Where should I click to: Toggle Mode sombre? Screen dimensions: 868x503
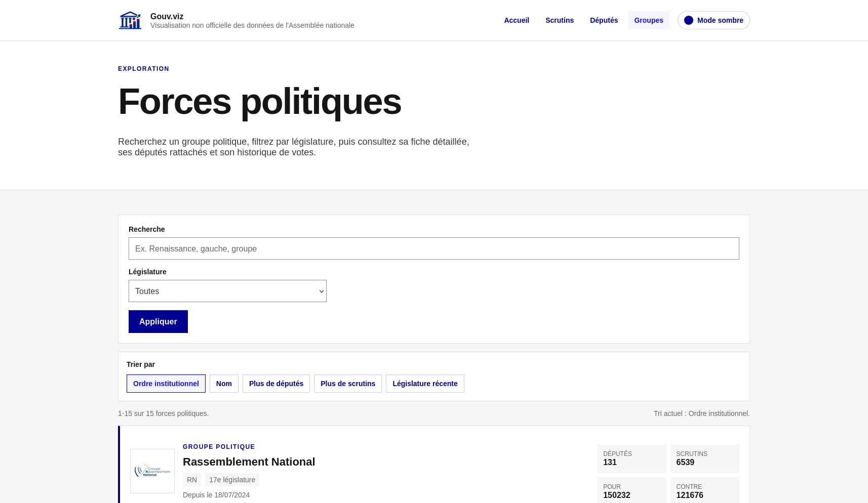click(714, 20)
